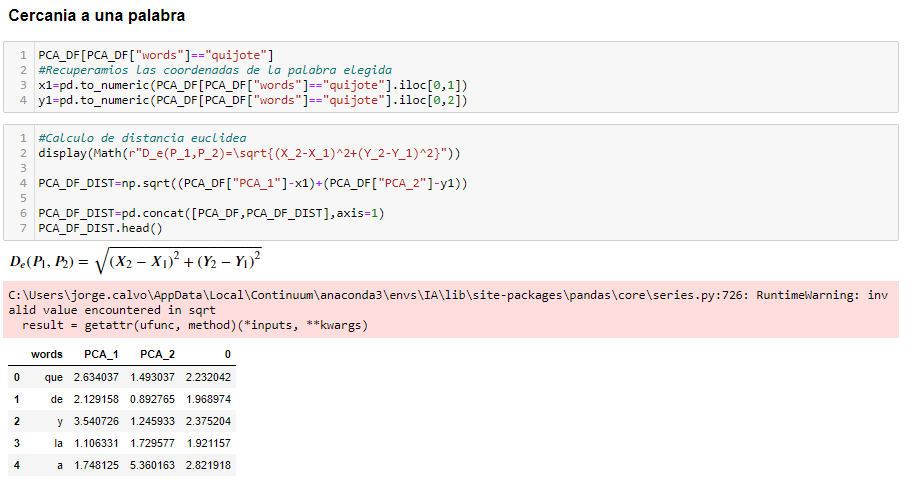Select the 'PCA_2' column header
This screenshot has width=916, height=487.
coord(158,354)
